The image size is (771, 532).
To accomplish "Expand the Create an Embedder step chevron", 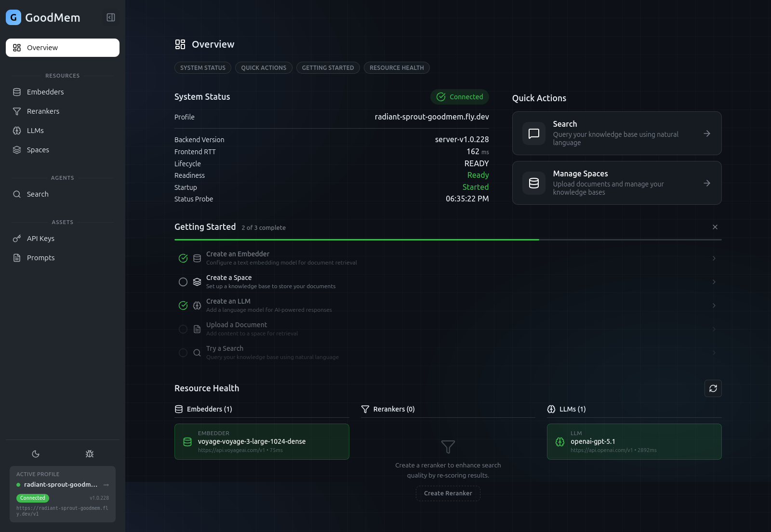I will [x=714, y=258].
